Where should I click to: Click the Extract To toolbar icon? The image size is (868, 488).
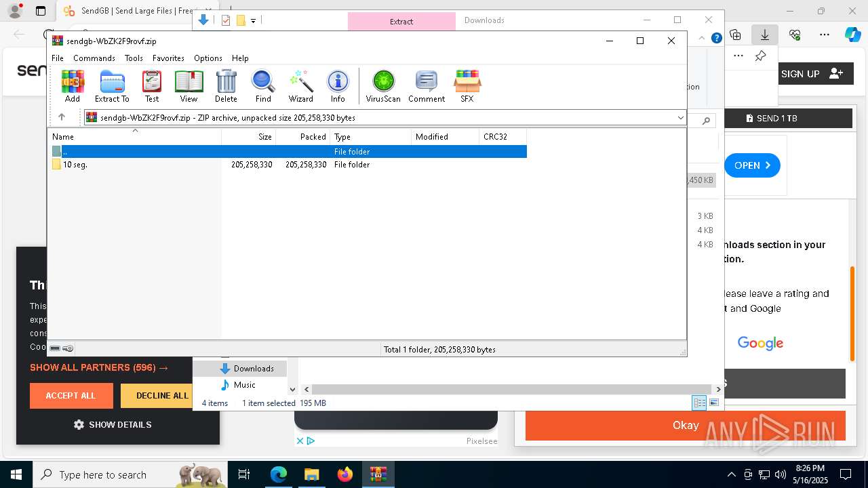[x=112, y=86]
